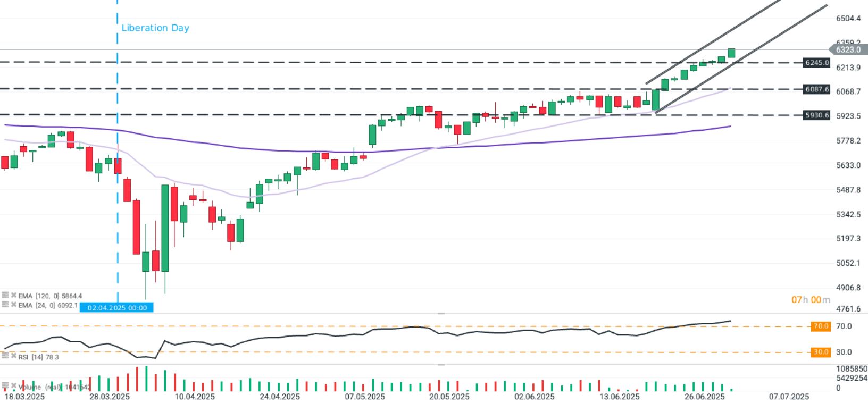The width and height of the screenshot is (868, 403).
Task: Delete the Volume indicator with X icon
Action: pos(13,385)
